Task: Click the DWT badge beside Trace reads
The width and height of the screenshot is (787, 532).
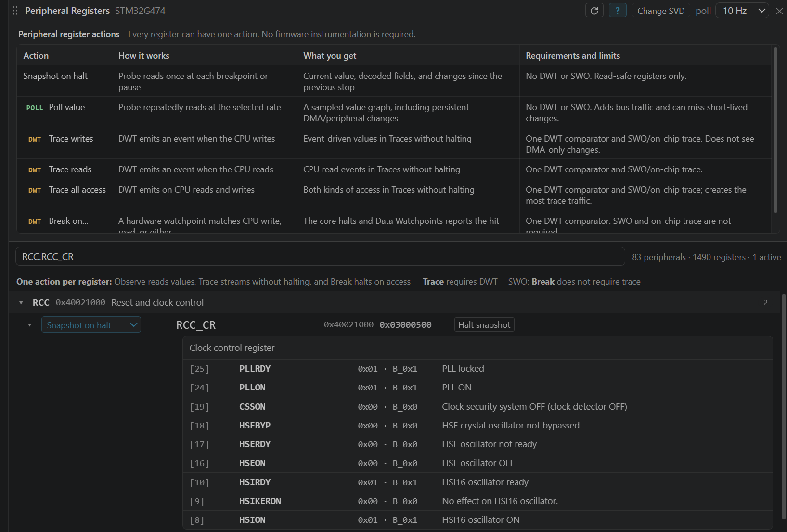Action: [35, 170]
